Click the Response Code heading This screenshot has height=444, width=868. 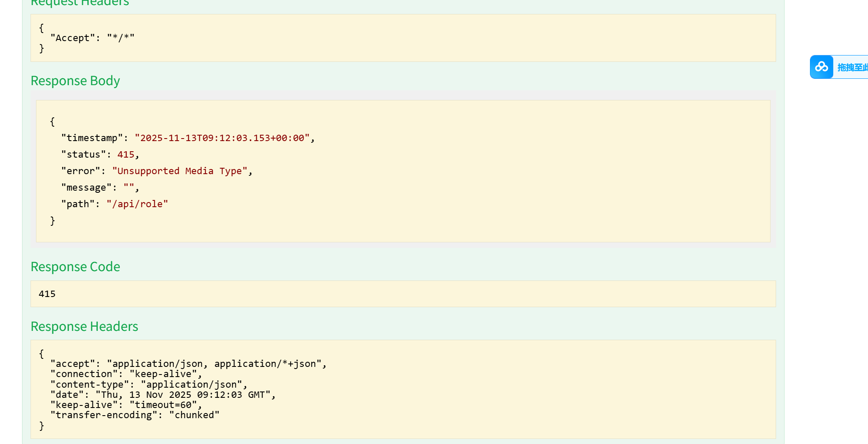click(x=75, y=266)
